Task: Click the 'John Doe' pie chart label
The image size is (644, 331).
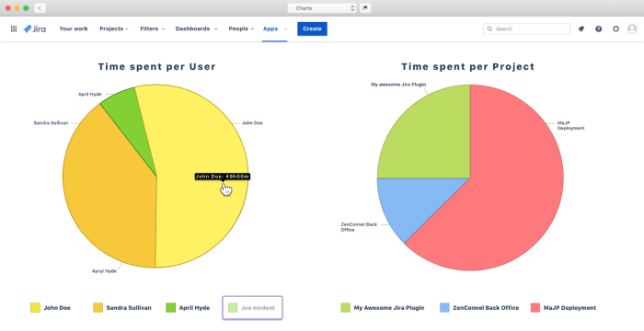Action: click(x=252, y=123)
